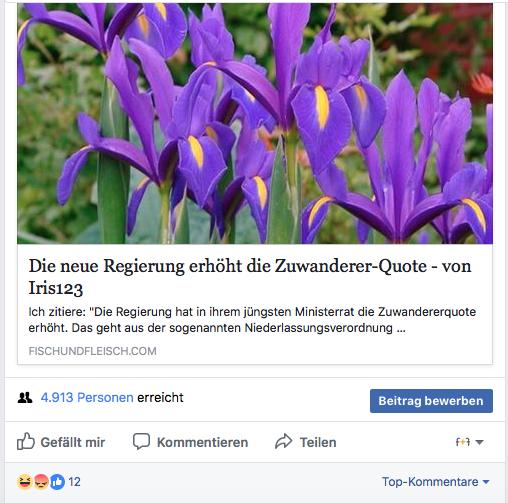
Task: Select the Gefällt mir label
Action: (73, 442)
